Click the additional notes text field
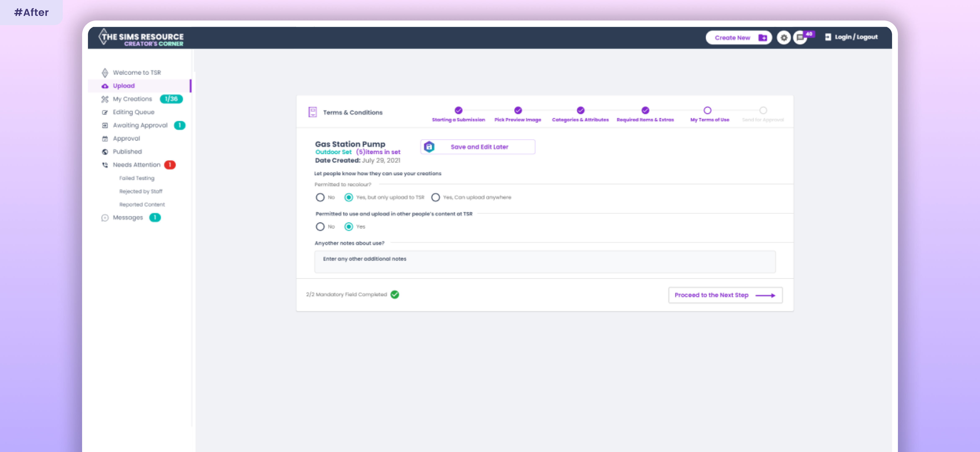The image size is (980, 452). (544, 262)
